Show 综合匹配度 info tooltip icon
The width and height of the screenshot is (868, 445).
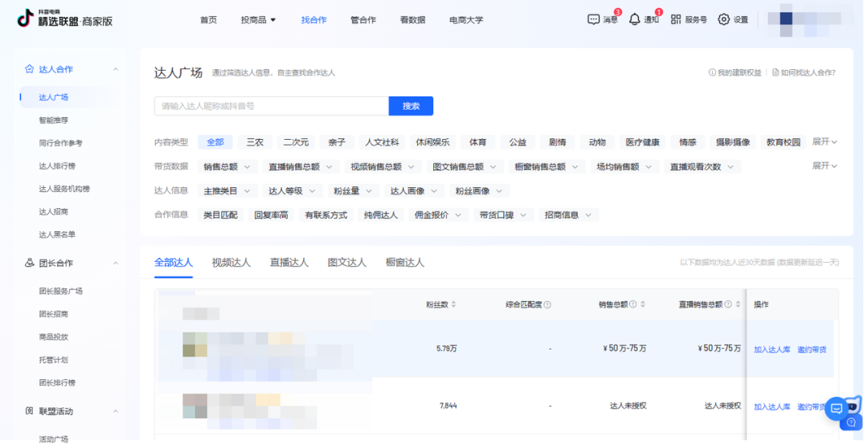[547, 304]
